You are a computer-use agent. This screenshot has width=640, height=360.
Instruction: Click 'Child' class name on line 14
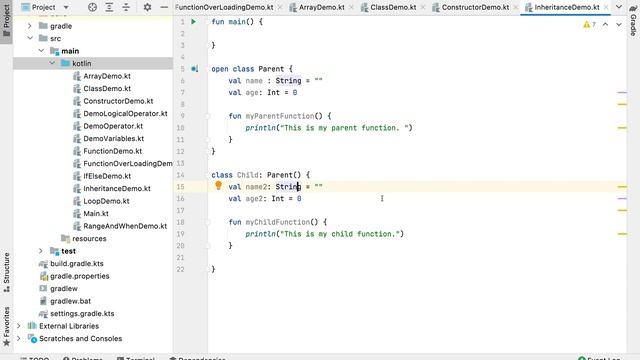pos(248,175)
